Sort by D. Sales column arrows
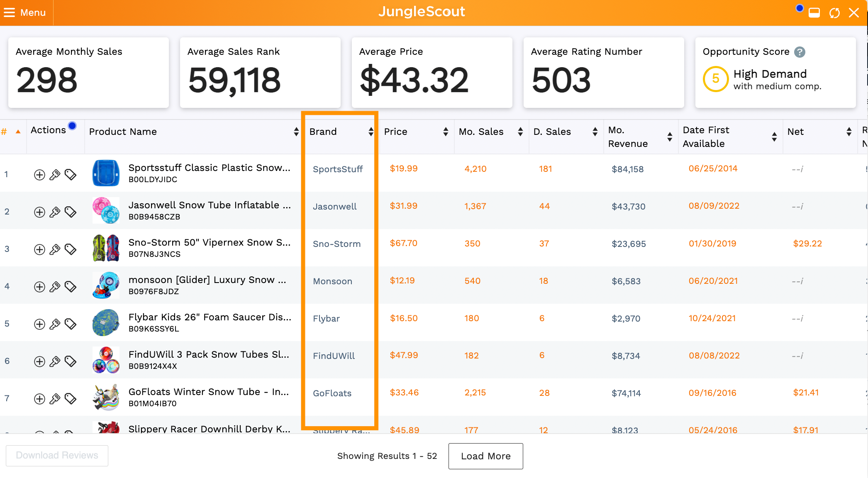This screenshot has height=478, width=868. 595,132
